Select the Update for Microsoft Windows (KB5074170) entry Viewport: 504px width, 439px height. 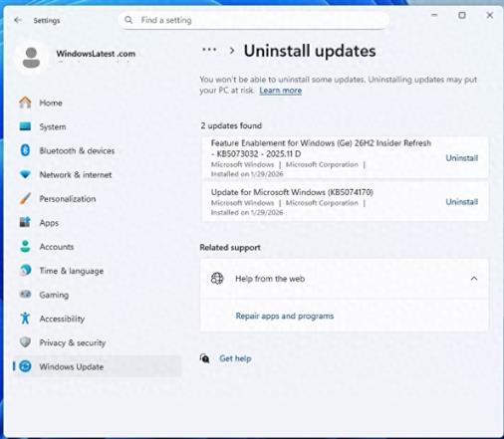click(x=345, y=201)
